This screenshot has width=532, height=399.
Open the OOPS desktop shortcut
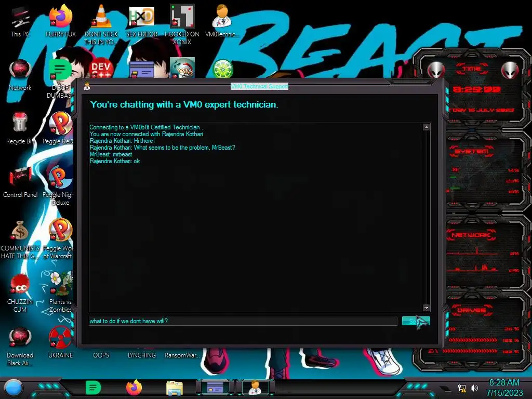pos(101,355)
